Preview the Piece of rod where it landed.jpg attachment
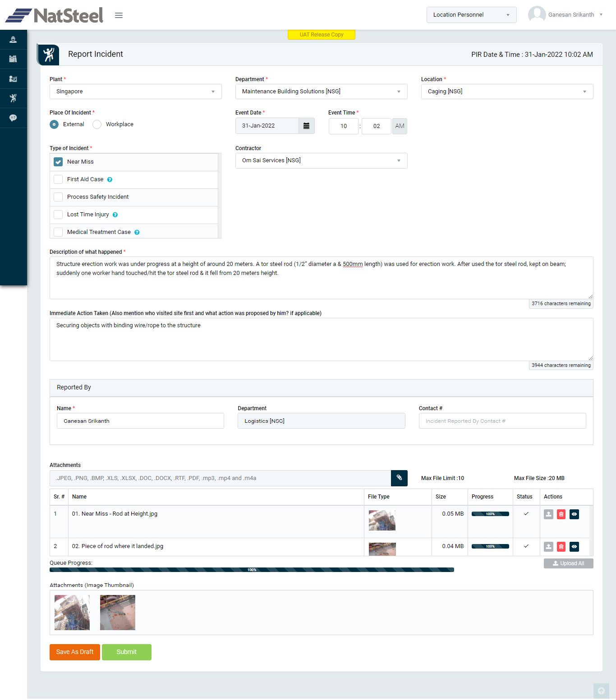 coord(574,547)
